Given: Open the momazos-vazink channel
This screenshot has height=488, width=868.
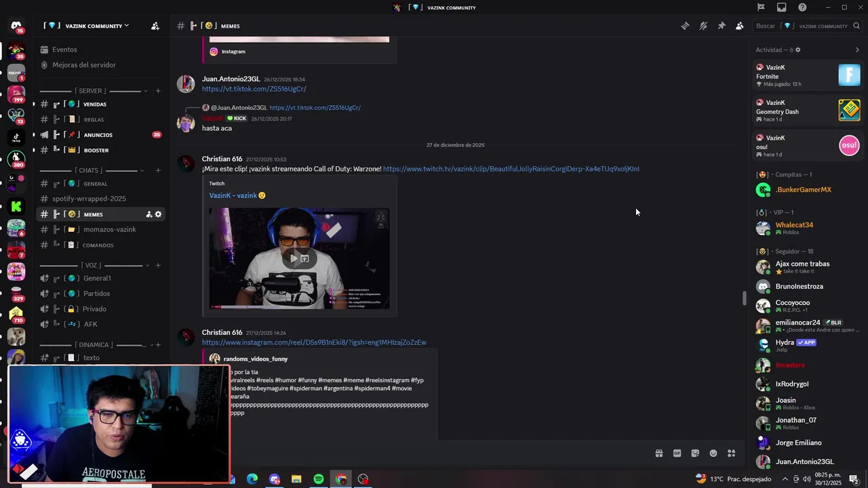Looking at the screenshot, I should 100,229.
